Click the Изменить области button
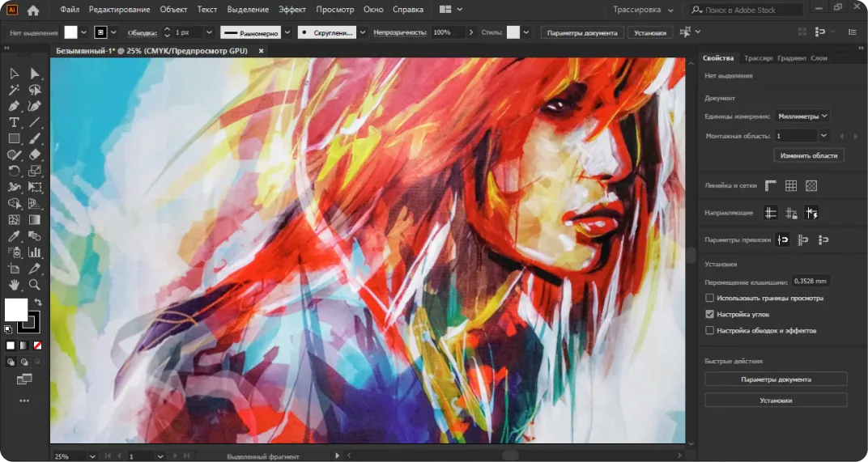Image resolution: width=868 pixels, height=462 pixels. point(809,155)
